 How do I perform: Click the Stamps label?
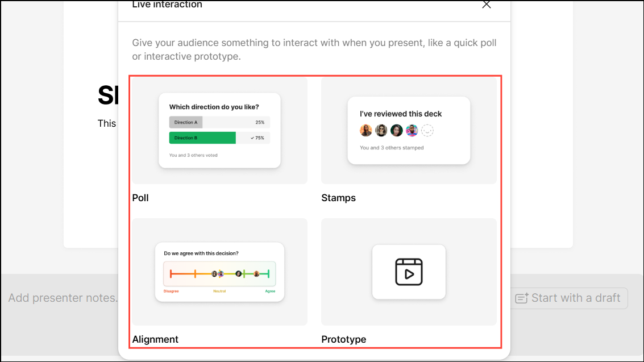point(338,198)
